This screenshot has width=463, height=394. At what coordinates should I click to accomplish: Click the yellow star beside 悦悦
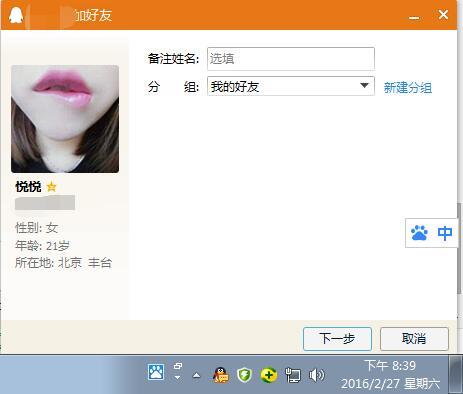click(51, 187)
